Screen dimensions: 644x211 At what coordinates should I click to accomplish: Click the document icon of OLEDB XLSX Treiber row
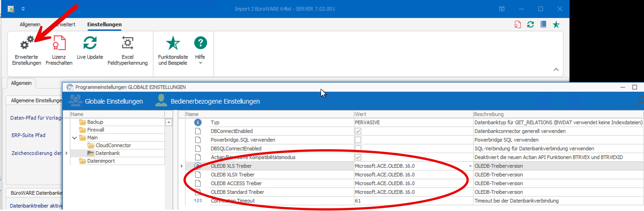pos(198,175)
